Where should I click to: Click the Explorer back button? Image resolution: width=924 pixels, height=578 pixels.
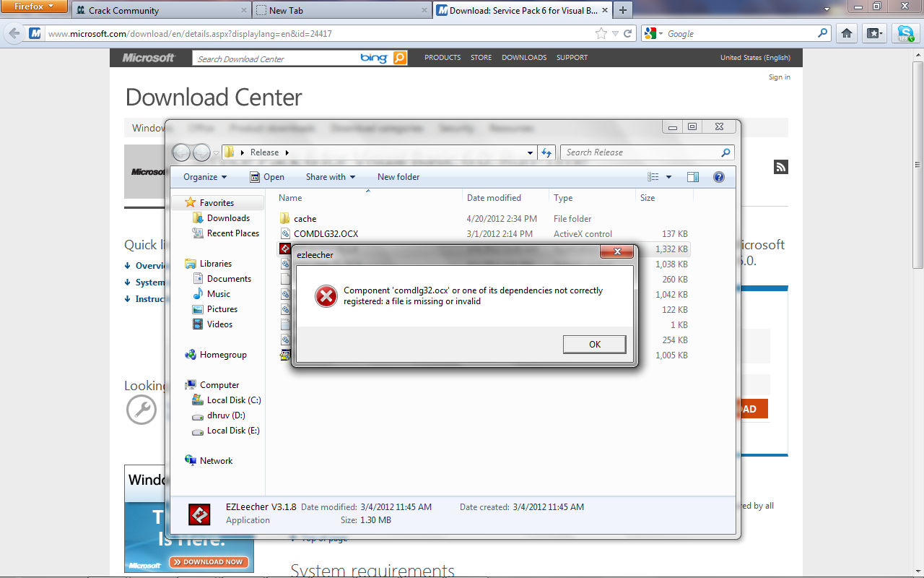181,152
